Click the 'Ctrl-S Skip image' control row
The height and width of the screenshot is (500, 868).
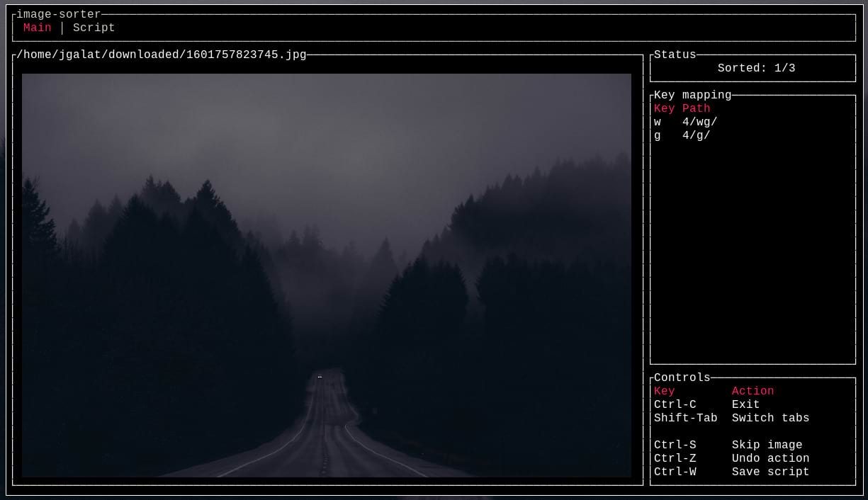coord(753,445)
